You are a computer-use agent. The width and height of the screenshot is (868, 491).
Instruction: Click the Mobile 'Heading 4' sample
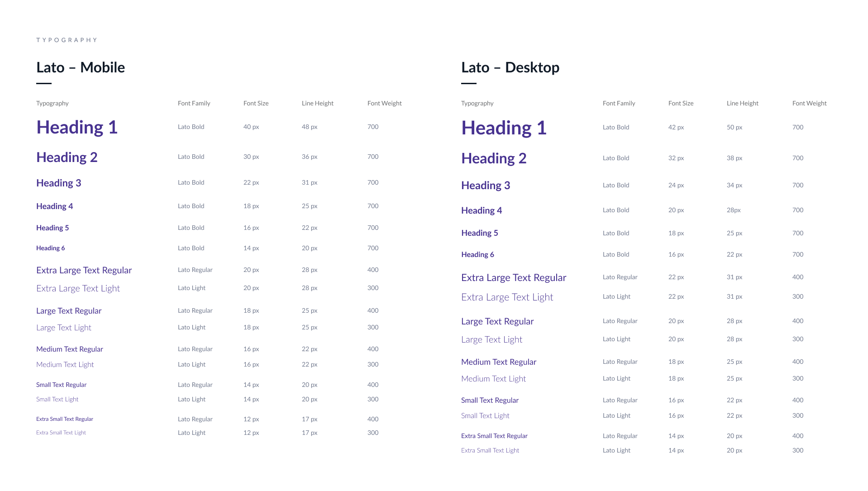55,206
